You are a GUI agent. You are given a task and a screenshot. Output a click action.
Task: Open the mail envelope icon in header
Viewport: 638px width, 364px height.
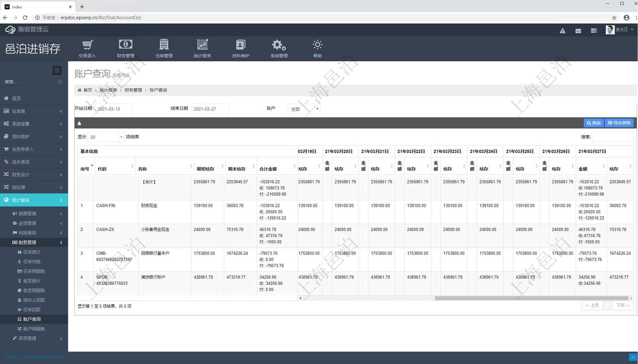[578, 31]
